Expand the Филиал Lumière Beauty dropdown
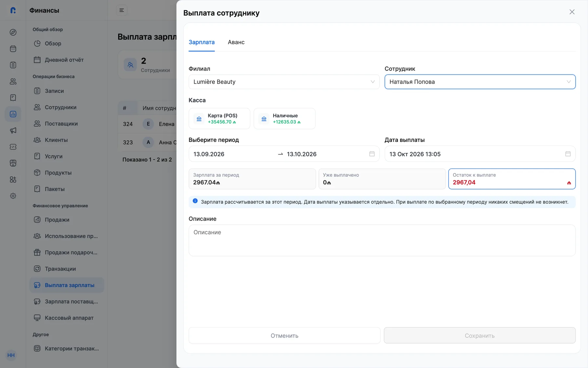This screenshot has height=368, width=588. click(284, 82)
